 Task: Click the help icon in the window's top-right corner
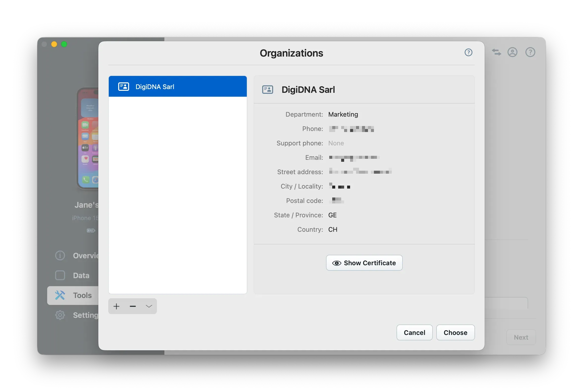click(530, 52)
